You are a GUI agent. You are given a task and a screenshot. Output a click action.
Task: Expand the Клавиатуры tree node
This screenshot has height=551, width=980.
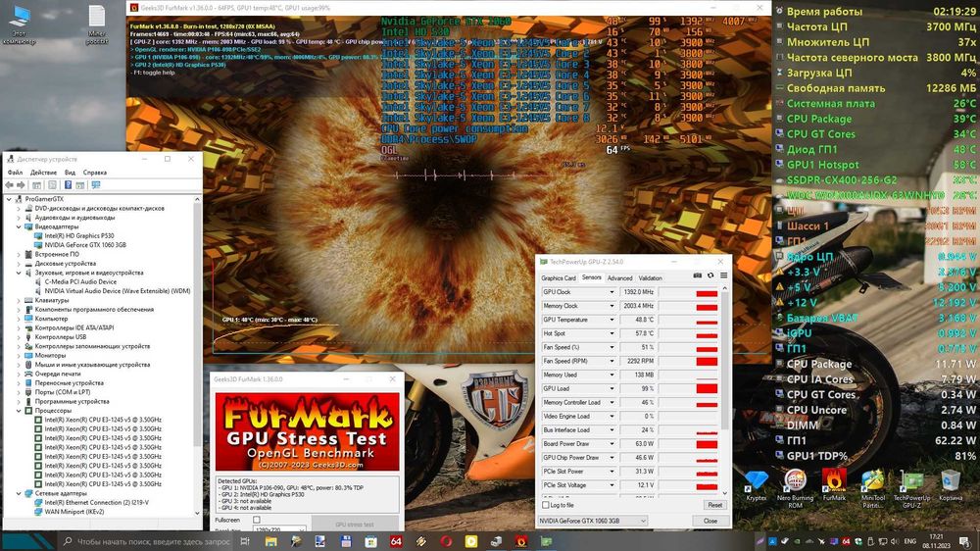19,300
